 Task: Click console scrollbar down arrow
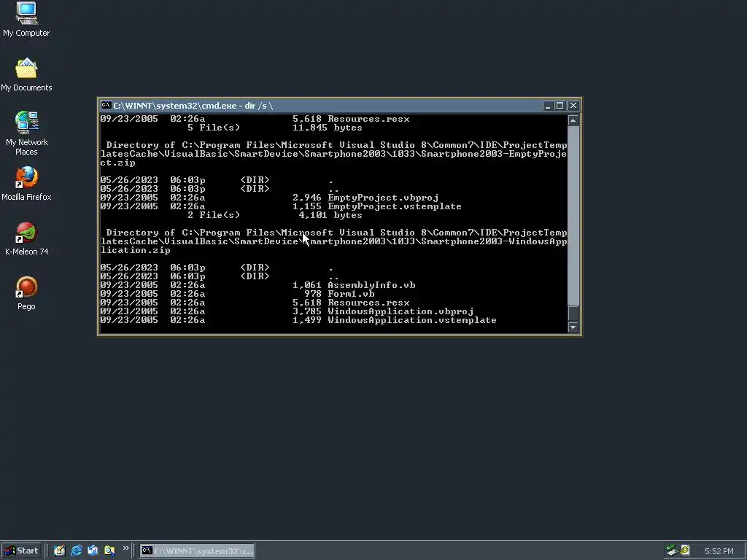point(573,327)
